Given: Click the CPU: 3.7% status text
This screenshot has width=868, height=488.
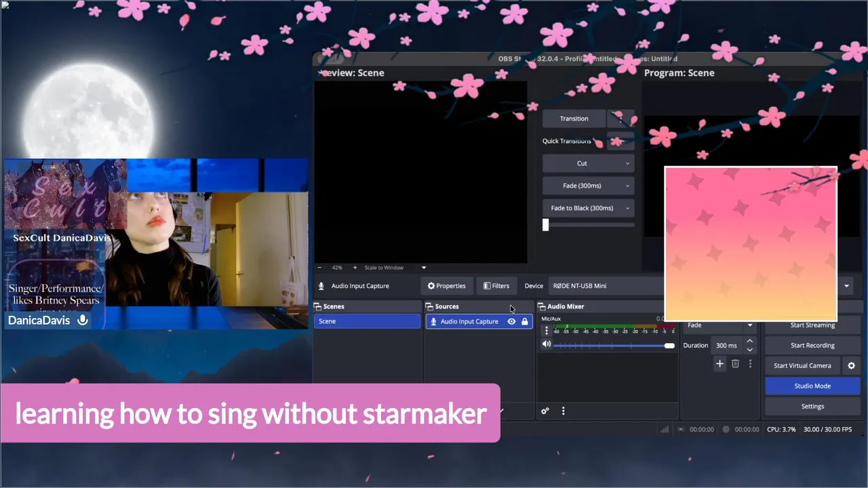Looking at the screenshot, I should 781,430.
